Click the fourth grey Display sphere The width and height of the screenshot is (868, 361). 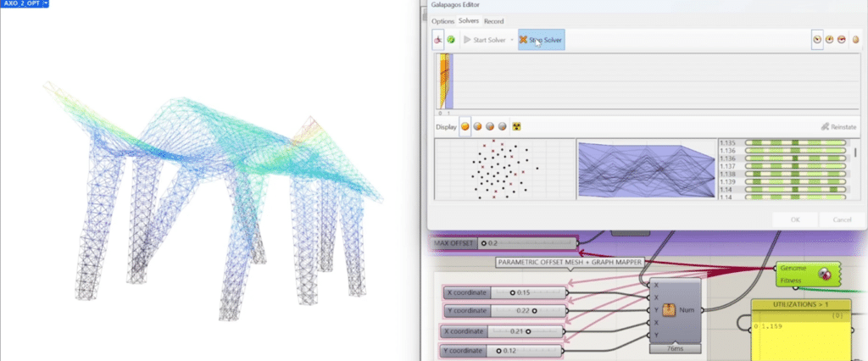coord(503,126)
